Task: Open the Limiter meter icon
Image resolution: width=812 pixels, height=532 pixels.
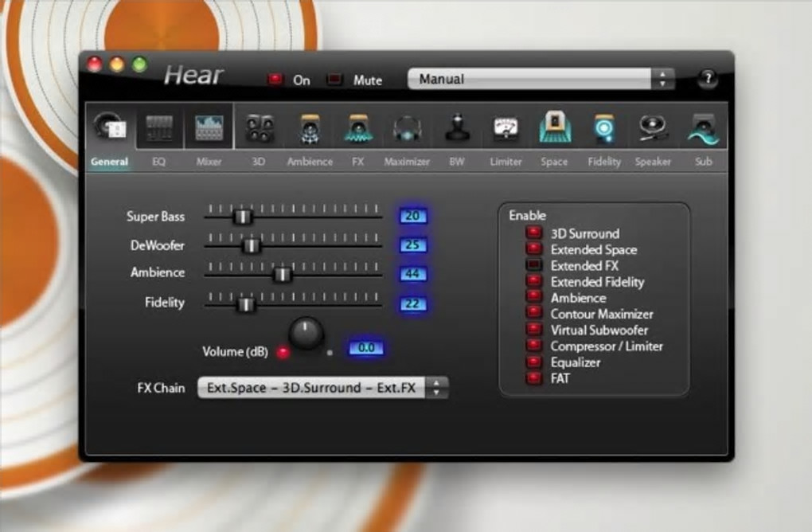Action: [x=506, y=128]
